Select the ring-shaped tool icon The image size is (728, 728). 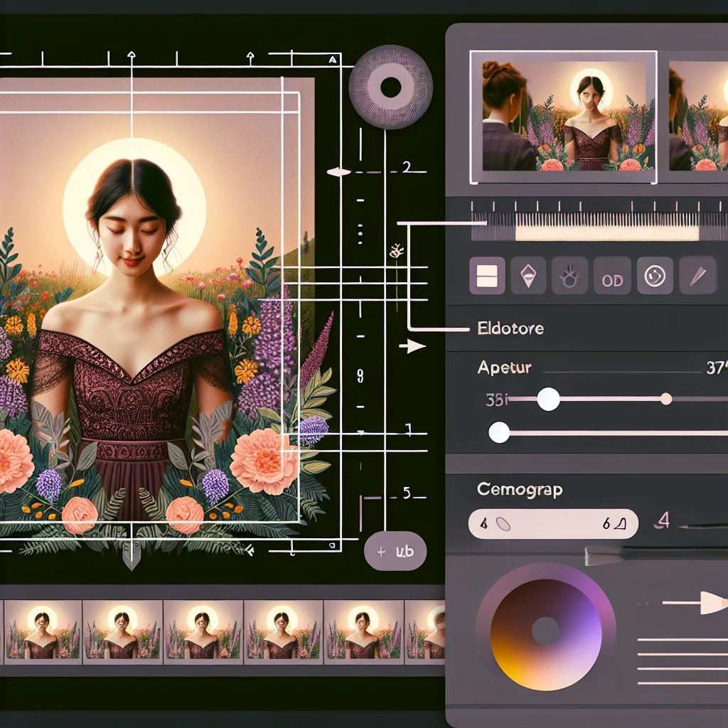coord(571,276)
